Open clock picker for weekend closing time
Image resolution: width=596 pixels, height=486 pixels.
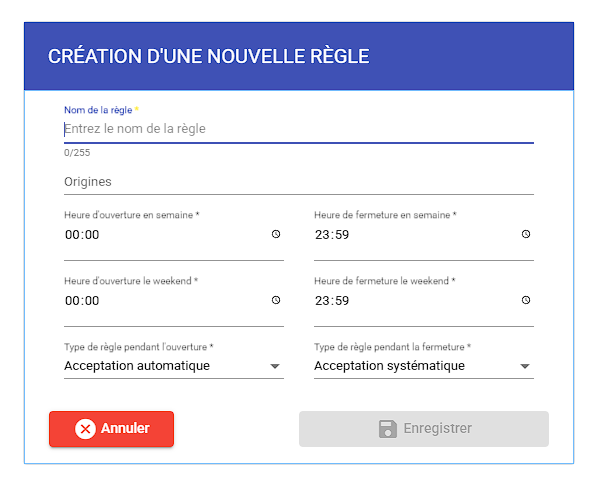point(526,300)
